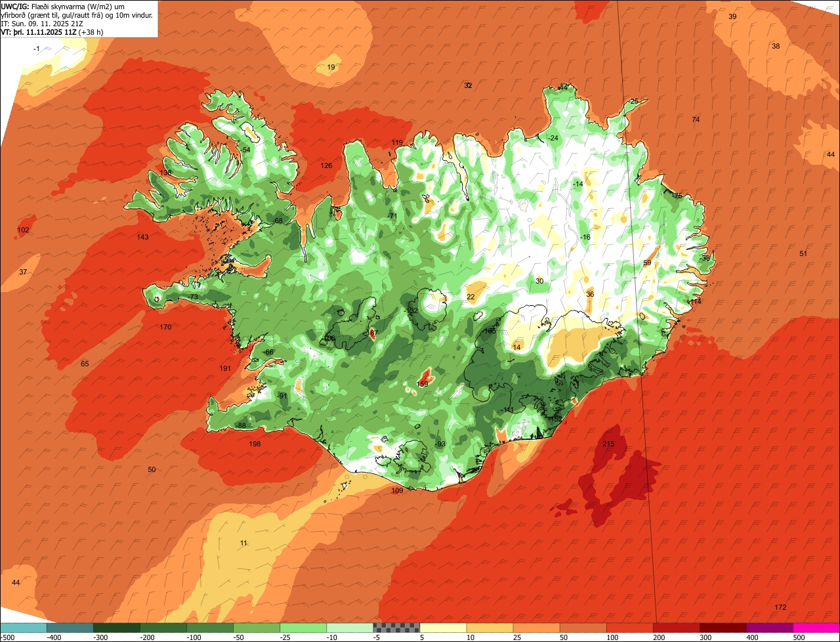Click the flux value -54 over the Westfjords

pyautogui.click(x=245, y=150)
